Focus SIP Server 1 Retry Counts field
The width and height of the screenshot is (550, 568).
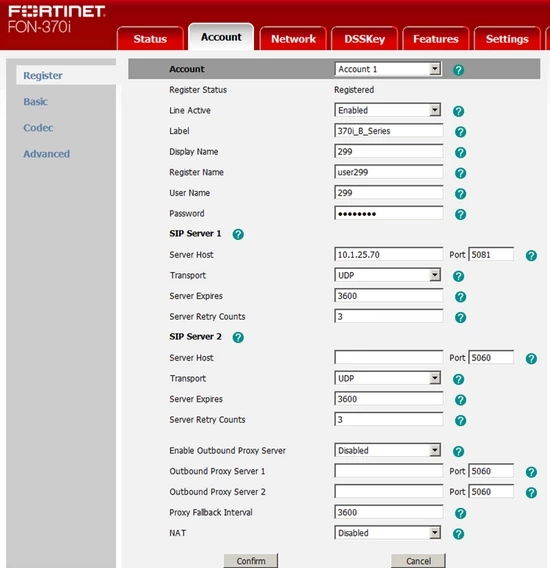coord(389,317)
